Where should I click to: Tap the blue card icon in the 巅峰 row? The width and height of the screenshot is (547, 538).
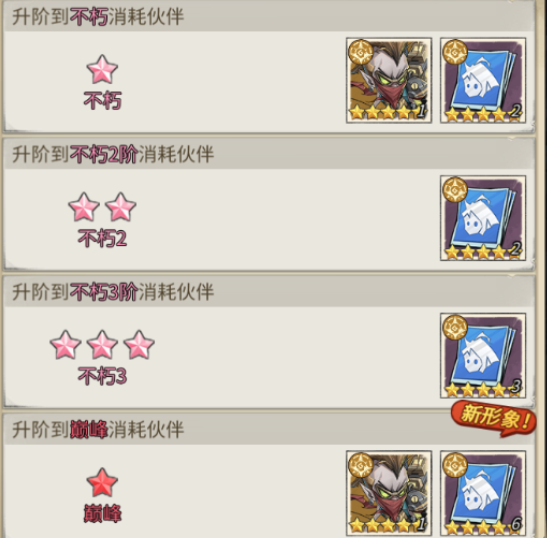tap(483, 493)
